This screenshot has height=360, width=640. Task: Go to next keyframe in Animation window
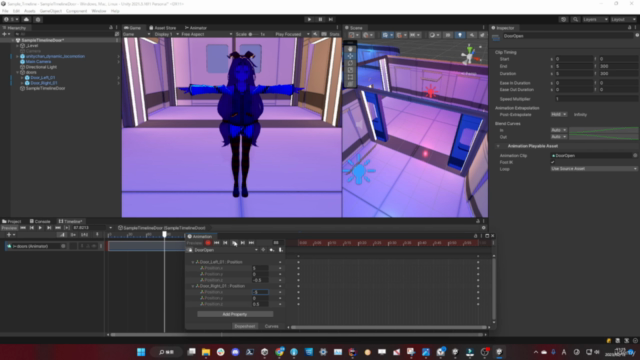(x=243, y=243)
